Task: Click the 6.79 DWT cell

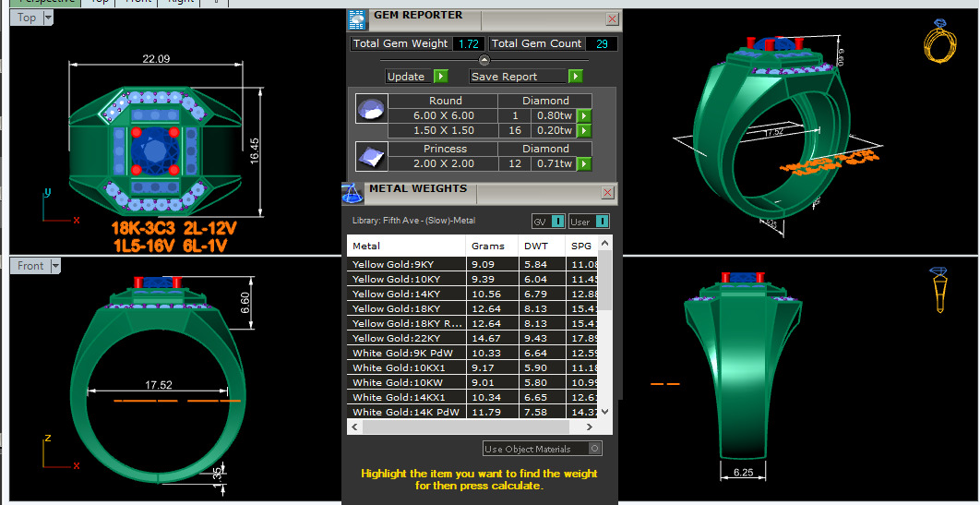Action: [x=542, y=294]
